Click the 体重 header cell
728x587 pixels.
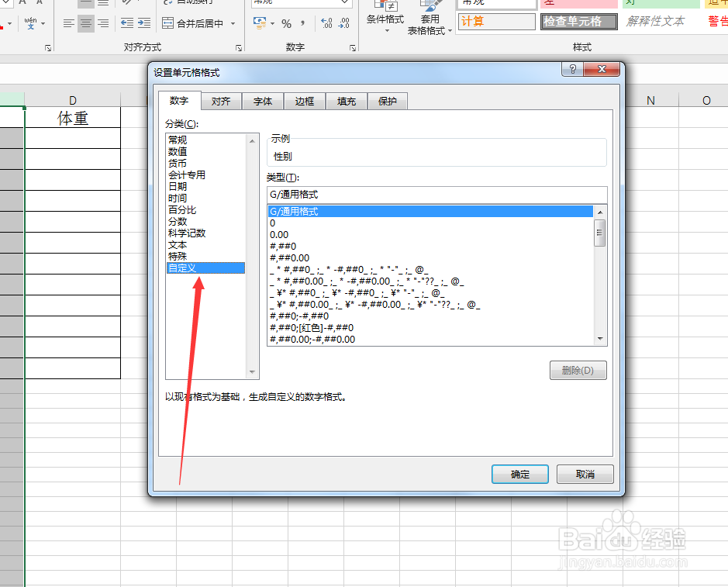tap(72, 118)
